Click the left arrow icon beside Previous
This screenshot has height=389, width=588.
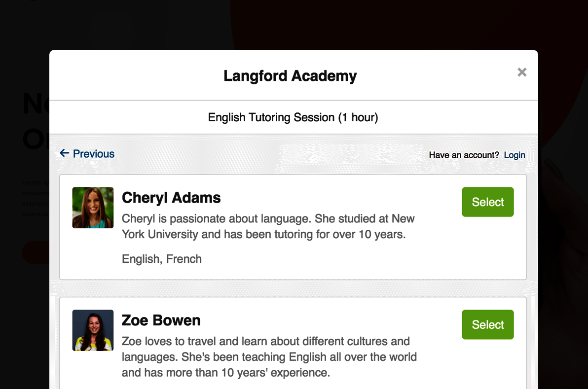65,153
